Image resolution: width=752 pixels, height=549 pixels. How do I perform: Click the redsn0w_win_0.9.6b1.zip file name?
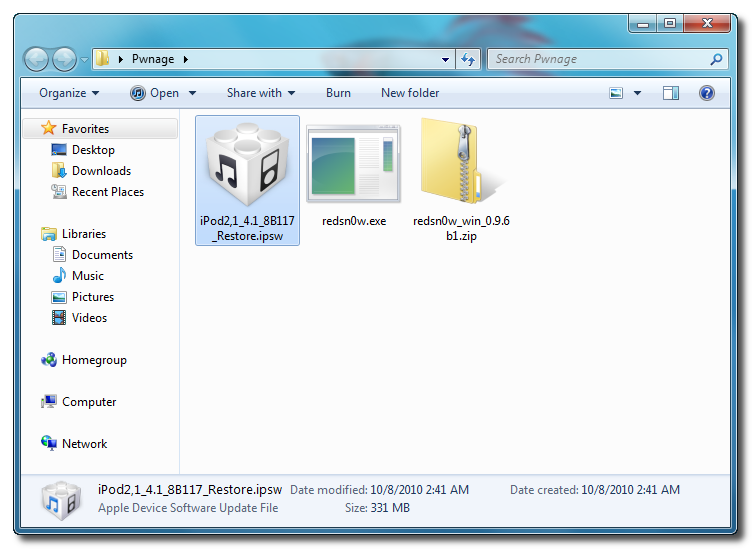[461, 228]
